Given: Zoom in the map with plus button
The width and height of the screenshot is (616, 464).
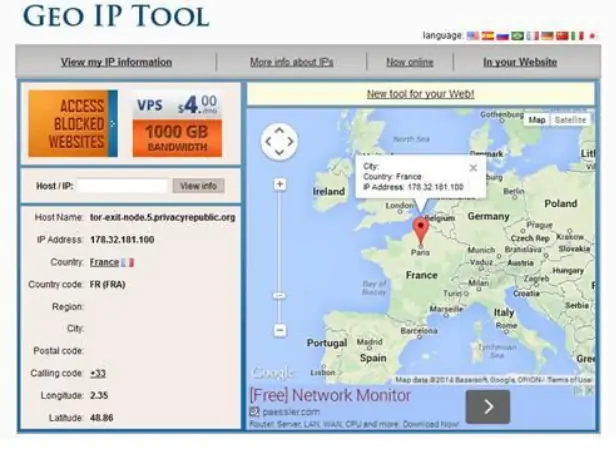Looking at the screenshot, I should click(280, 184).
